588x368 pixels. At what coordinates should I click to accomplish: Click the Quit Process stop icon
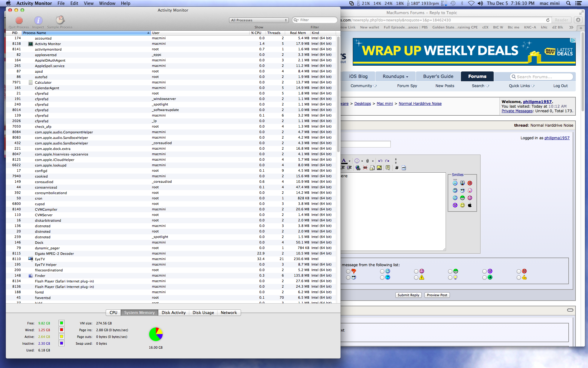(19, 20)
